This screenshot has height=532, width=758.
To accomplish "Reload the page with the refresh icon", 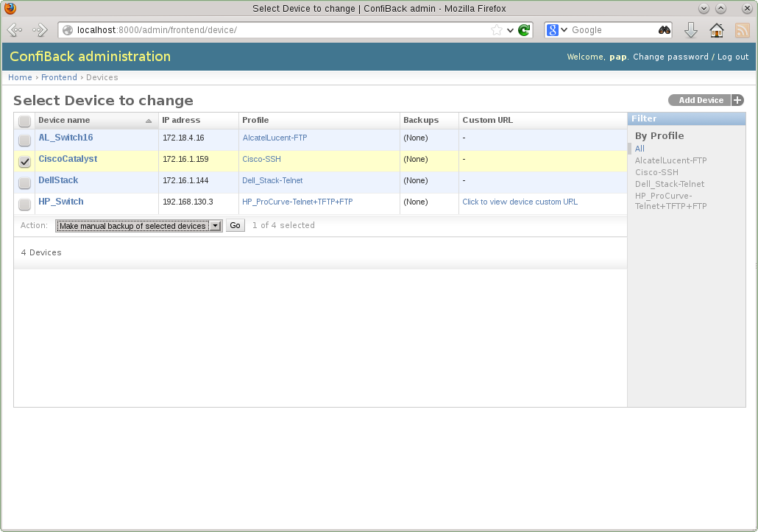I will [523, 30].
